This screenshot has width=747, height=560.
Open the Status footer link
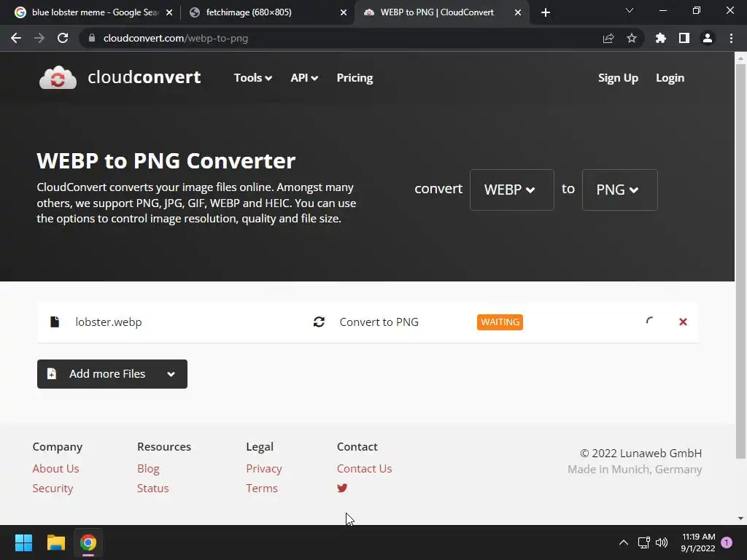click(153, 488)
